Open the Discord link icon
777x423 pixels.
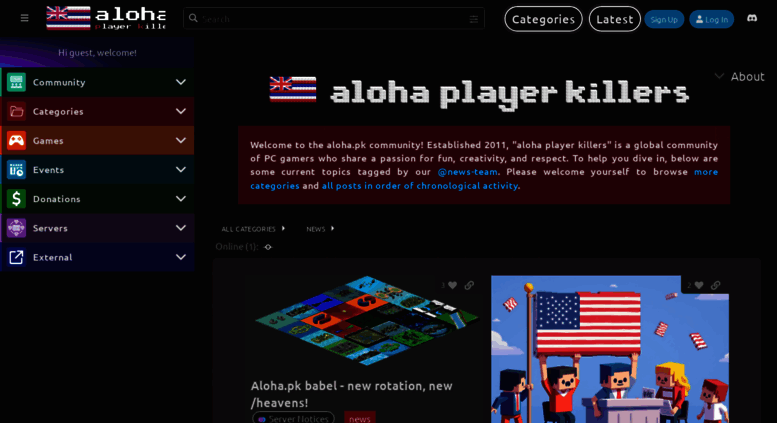point(752,18)
